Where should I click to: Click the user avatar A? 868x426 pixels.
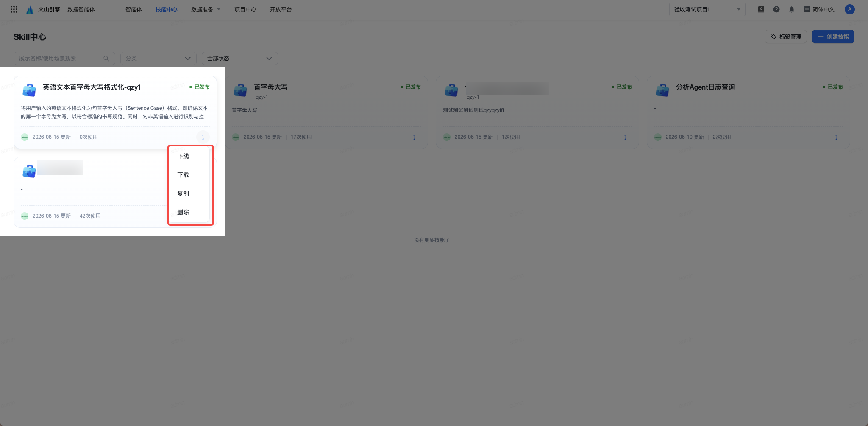pyautogui.click(x=849, y=9)
